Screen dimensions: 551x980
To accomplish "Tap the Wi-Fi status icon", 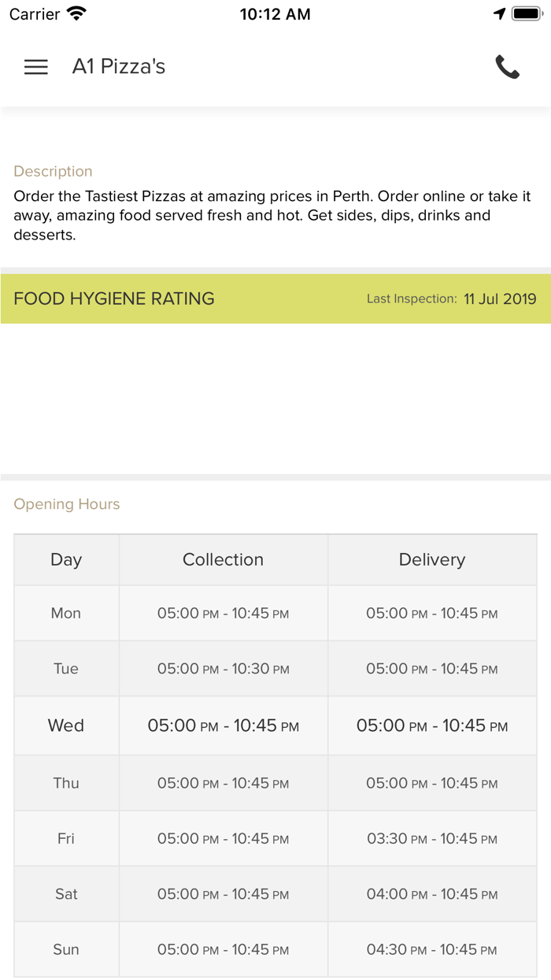I will pyautogui.click(x=77, y=14).
